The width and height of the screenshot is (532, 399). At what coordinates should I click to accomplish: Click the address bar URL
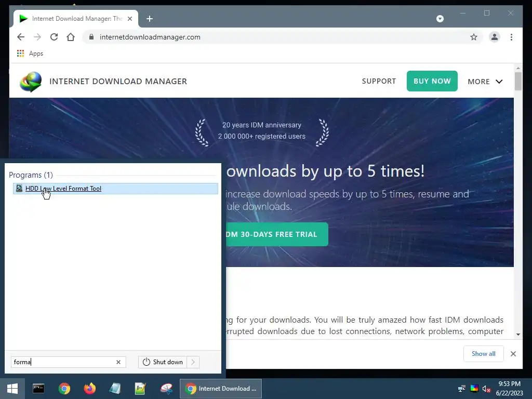click(150, 37)
